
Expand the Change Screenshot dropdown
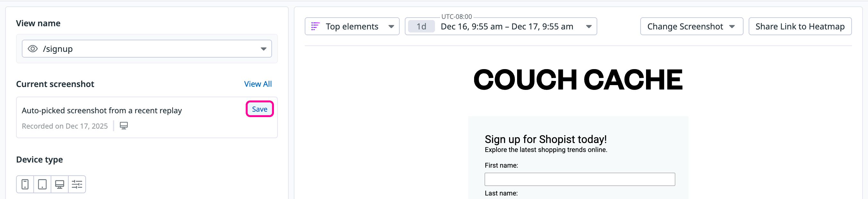pyautogui.click(x=691, y=26)
